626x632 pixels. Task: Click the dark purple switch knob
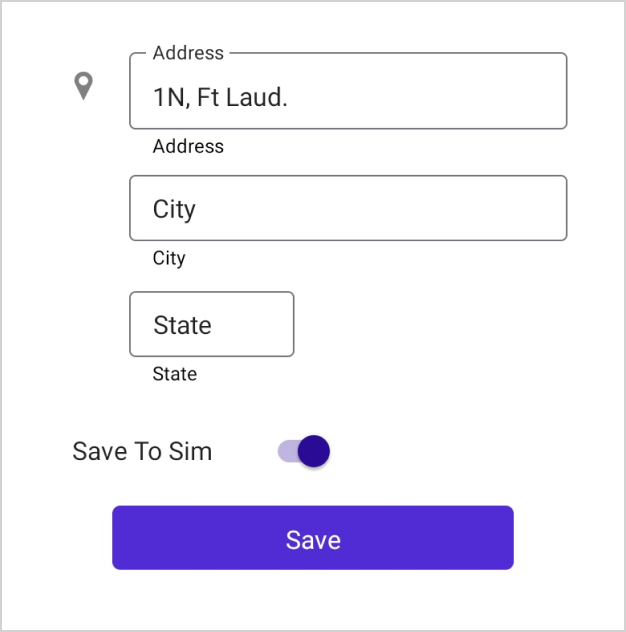point(314,452)
